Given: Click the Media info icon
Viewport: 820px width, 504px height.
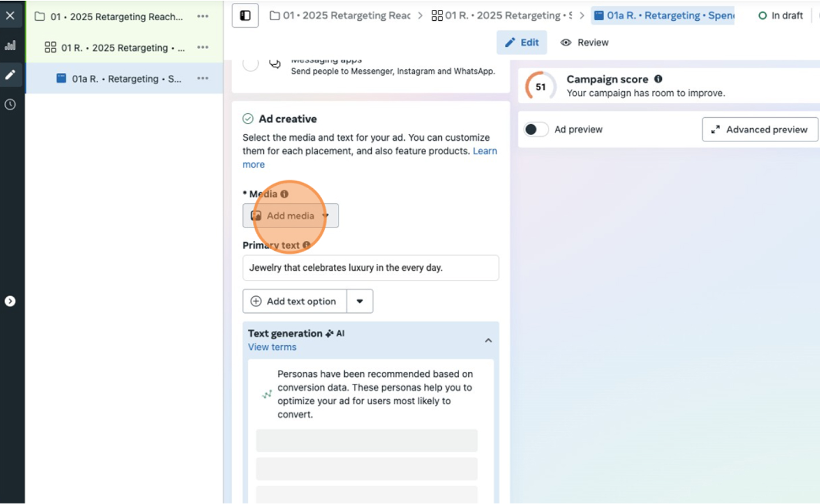Looking at the screenshot, I should [284, 194].
